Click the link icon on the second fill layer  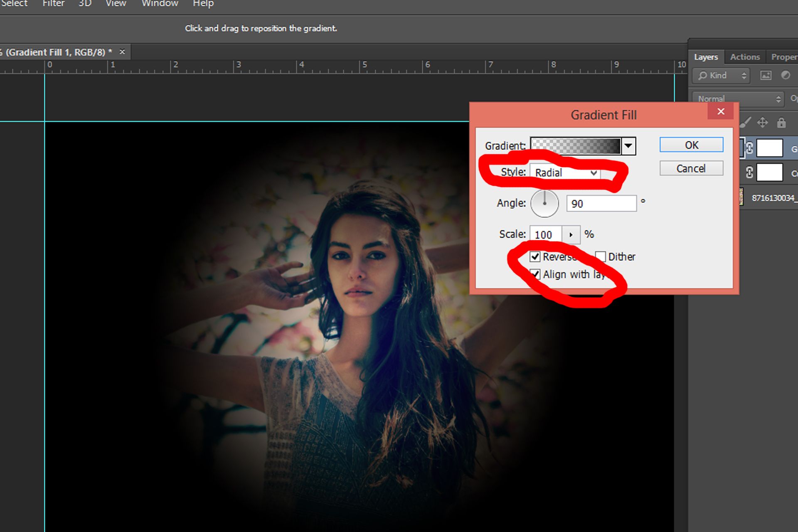pos(750,172)
